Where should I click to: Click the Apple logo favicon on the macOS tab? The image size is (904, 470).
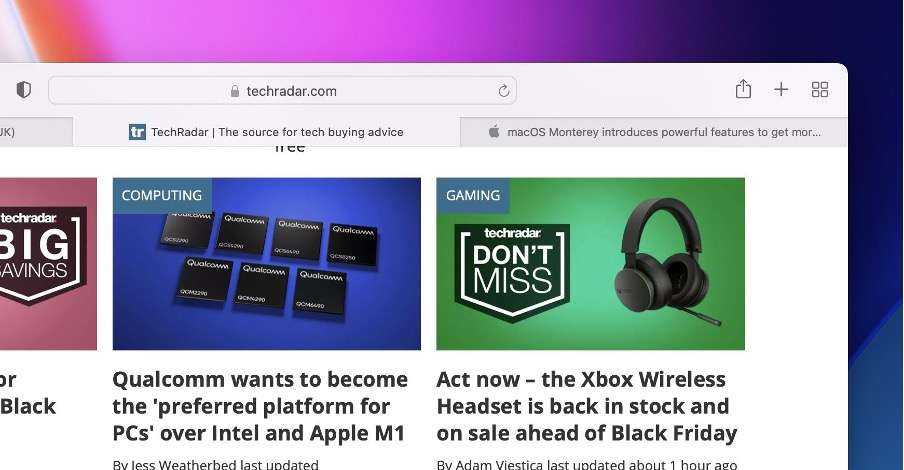494,131
